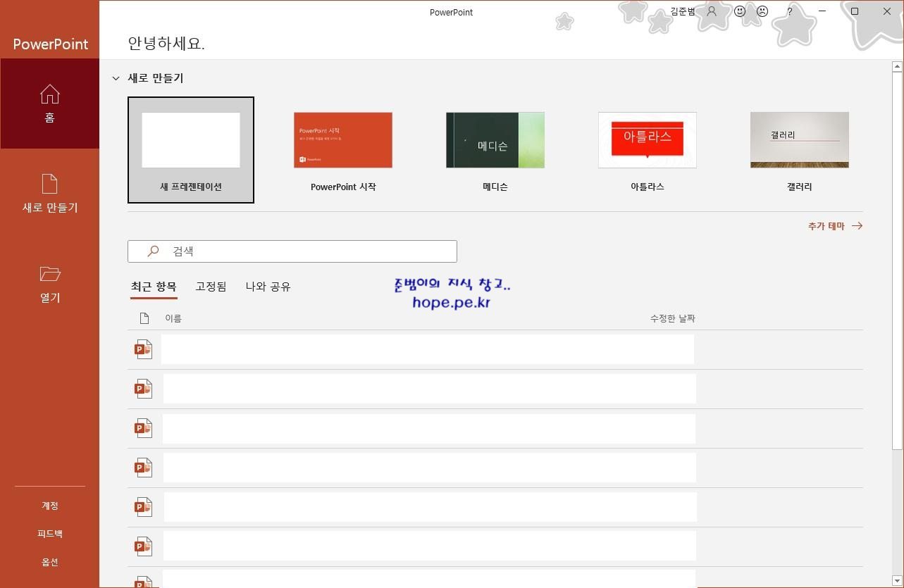Sort by the 이름 column header
The width and height of the screenshot is (904, 588).
pyautogui.click(x=173, y=318)
